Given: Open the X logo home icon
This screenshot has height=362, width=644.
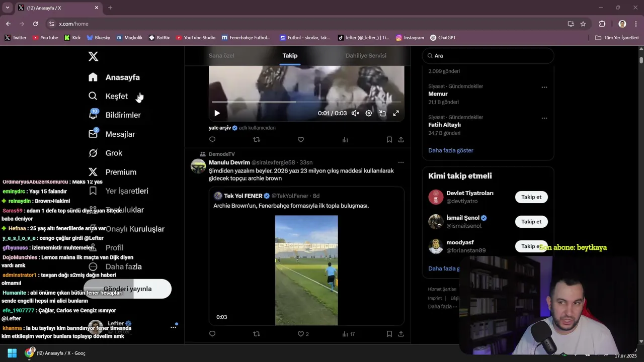Looking at the screenshot, I should click(93, 56).
